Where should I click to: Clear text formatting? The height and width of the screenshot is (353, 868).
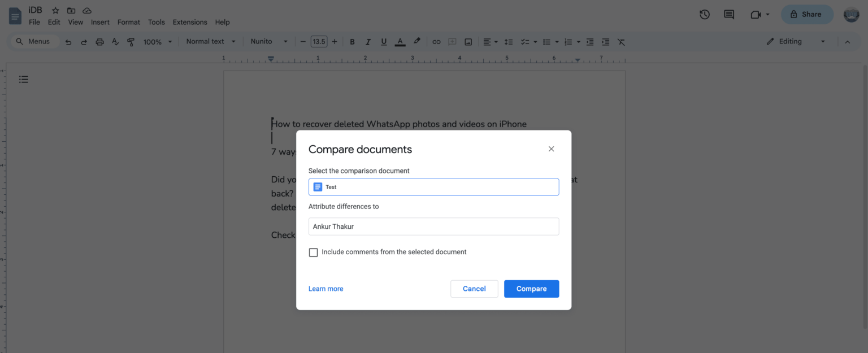[x=621, y=41]
